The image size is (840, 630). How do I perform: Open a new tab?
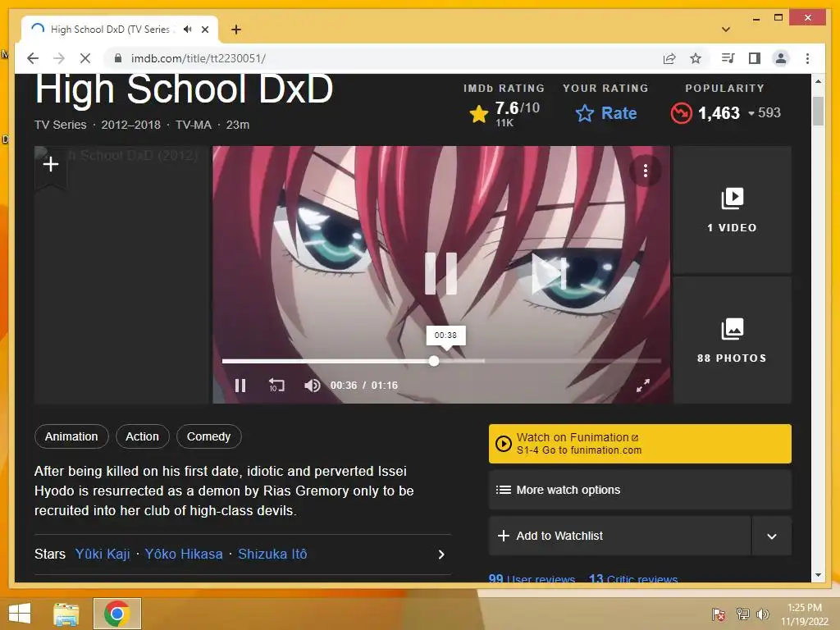coord(236,30)
